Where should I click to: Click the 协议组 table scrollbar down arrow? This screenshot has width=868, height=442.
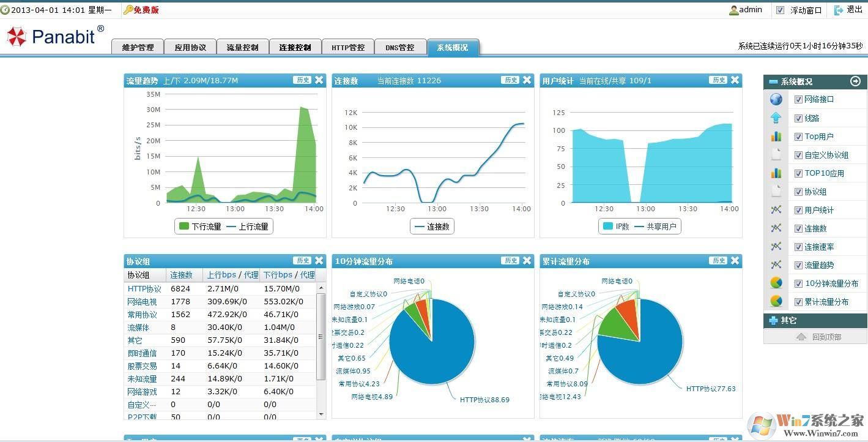[321, 414]
